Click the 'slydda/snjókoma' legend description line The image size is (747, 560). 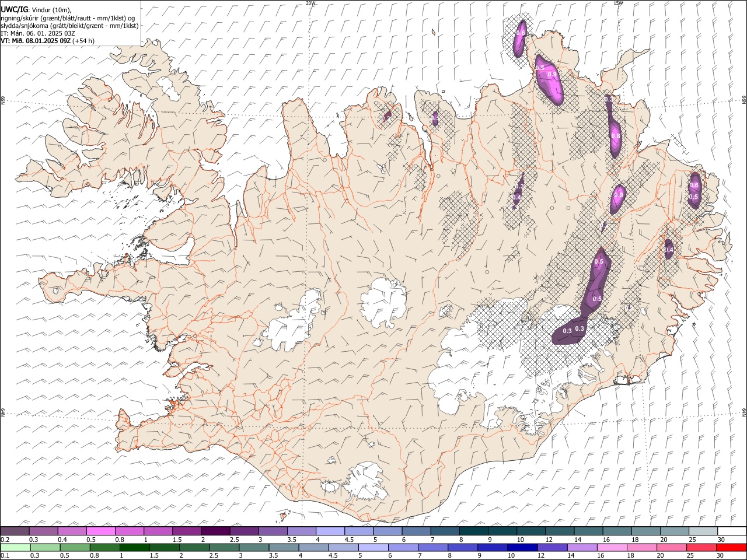[x=69, y=26]
